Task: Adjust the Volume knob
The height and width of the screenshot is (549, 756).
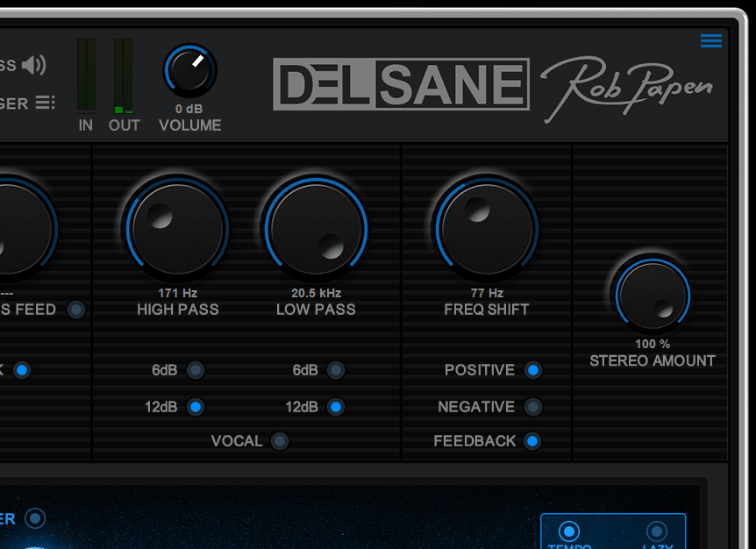Action: (190, 70)
